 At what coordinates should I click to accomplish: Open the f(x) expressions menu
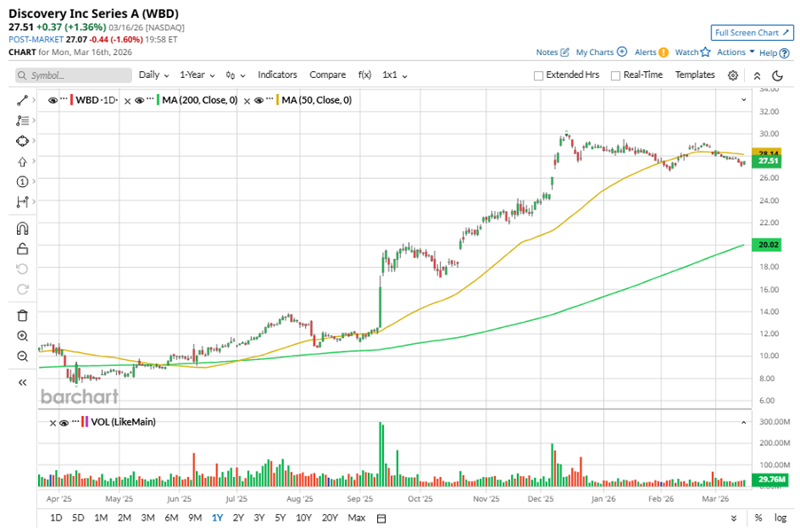(365, 74)
